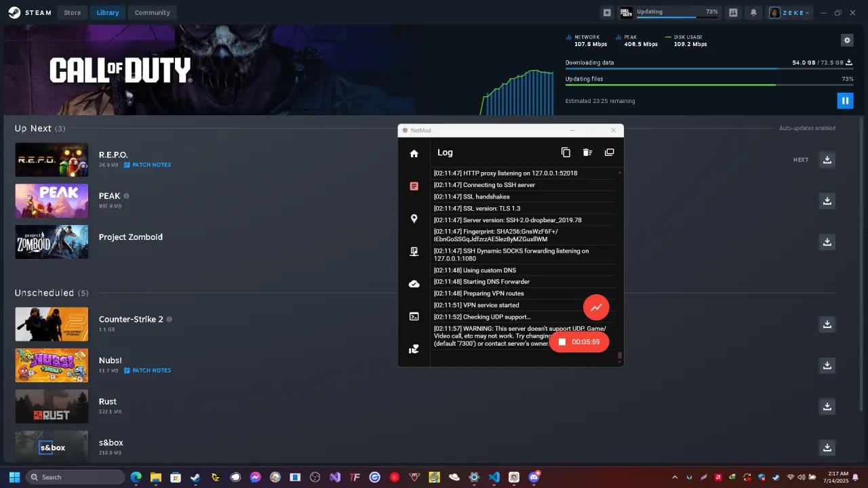The height and width of the screenshot is (488, 868).
Task: Click the Call of Duty banner logo
Action: 120,70
